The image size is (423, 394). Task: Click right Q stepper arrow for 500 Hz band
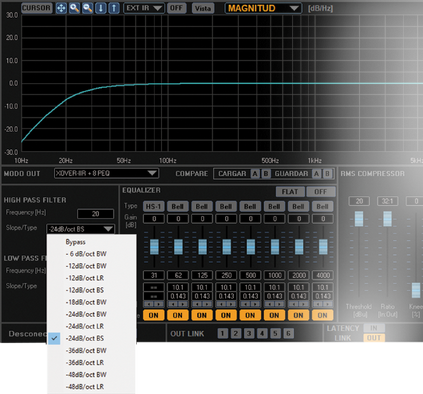255,304
